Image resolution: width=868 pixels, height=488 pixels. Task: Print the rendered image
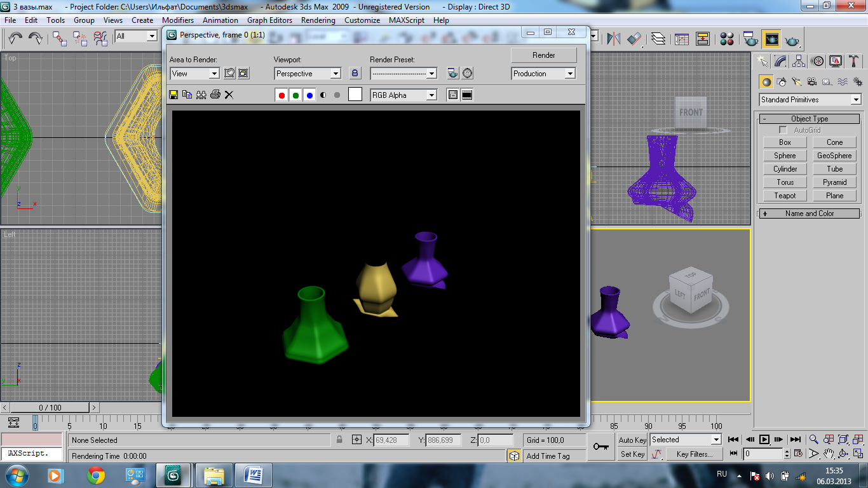point(215,95)
